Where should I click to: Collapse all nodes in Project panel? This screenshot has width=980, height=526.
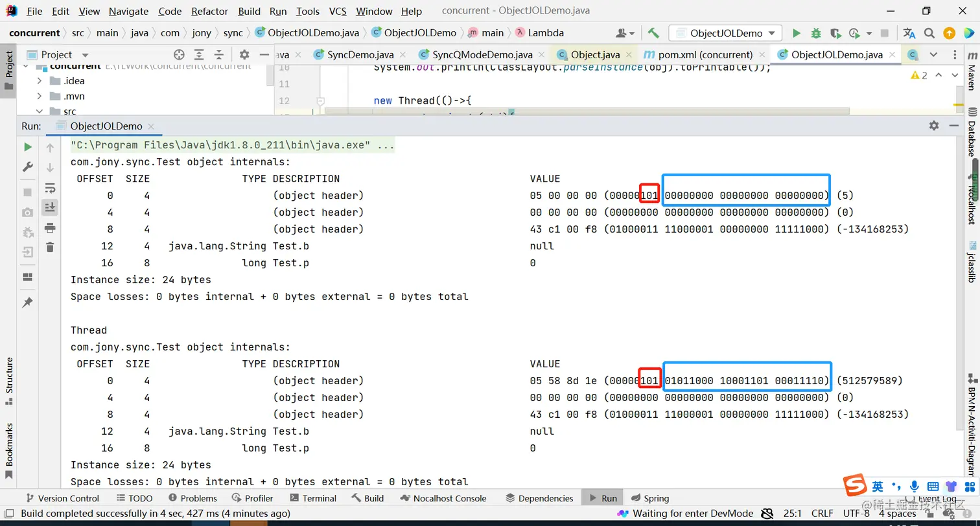click(219, 55)
